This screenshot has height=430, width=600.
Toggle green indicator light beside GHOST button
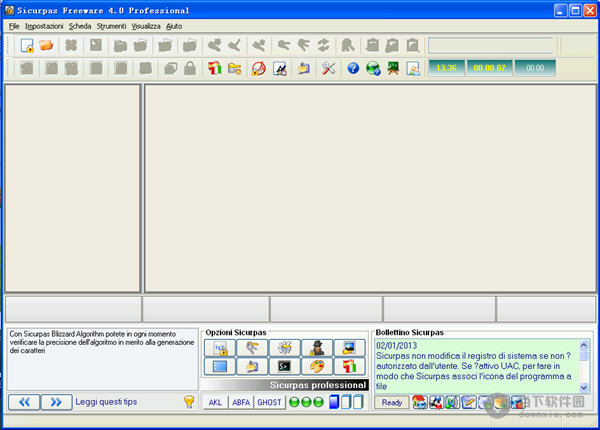pyautogui.click(x=294, y=402)
